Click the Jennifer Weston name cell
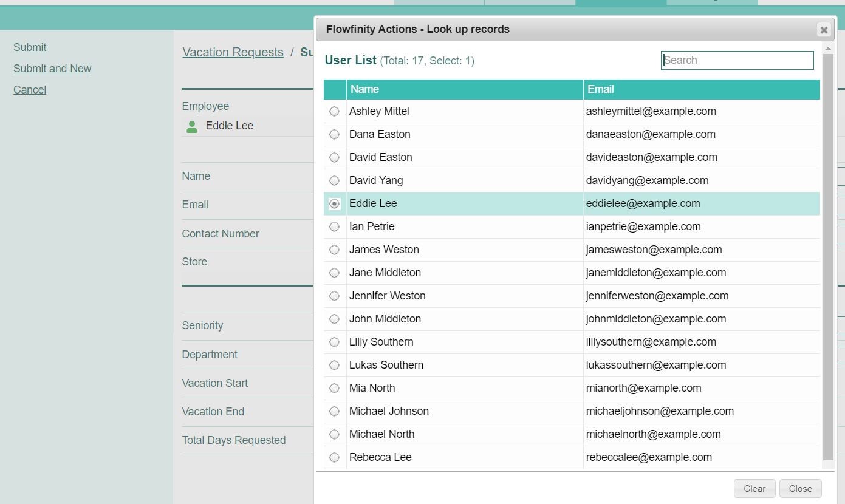Viewport: 845px width, 504px height. 465,296
